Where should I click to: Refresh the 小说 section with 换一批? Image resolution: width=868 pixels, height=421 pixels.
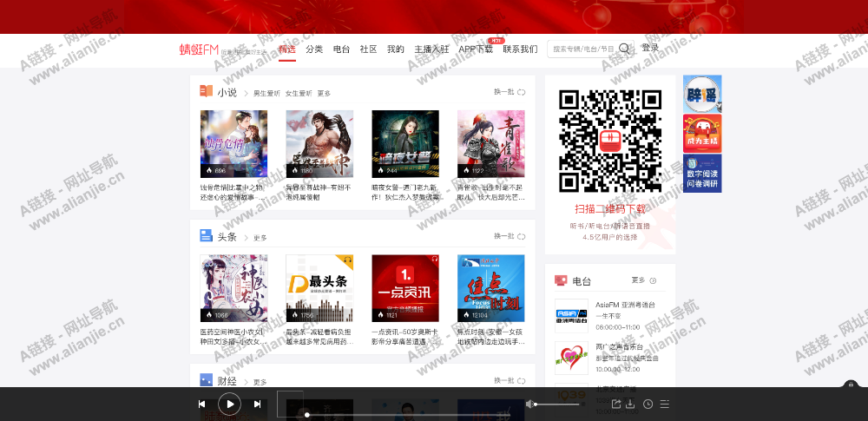click(510, 92)
